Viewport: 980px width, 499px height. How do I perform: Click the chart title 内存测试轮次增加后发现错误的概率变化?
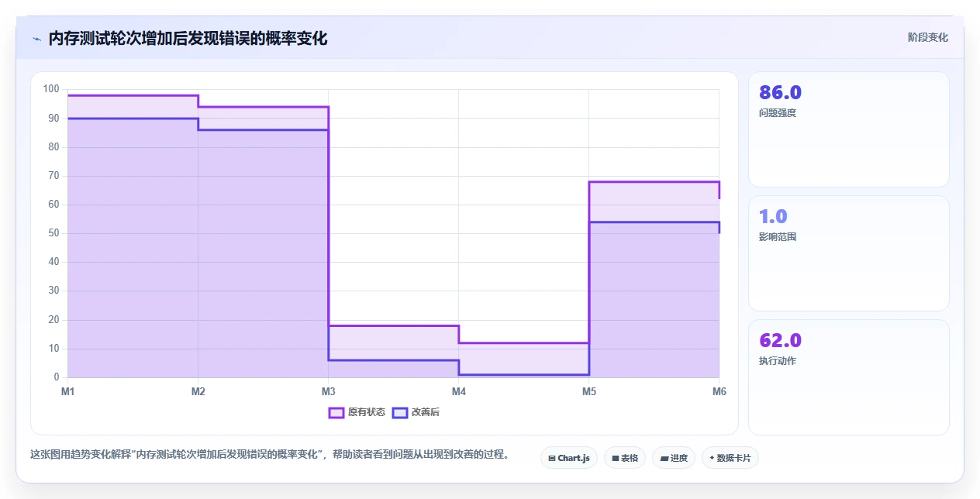pos(188,39)
